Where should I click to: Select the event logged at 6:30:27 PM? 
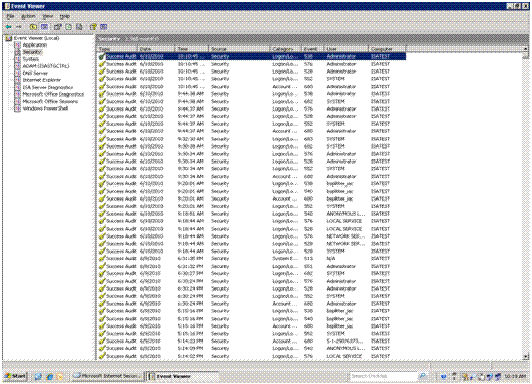tap(252, 274)
